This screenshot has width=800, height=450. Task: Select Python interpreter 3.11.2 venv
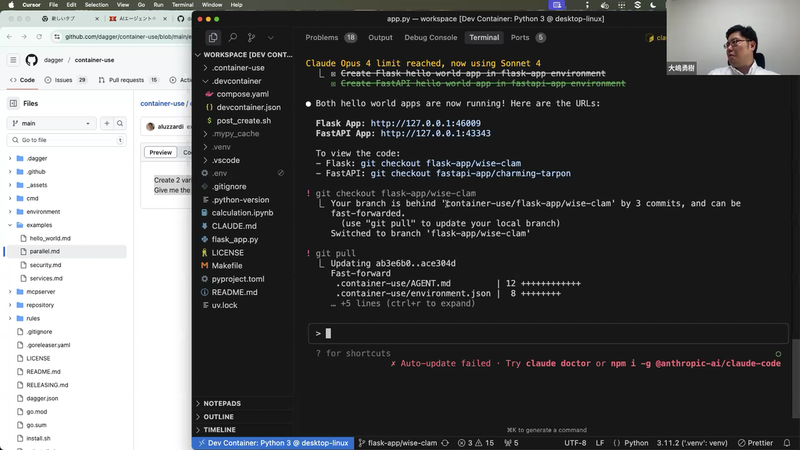click(x=692, y=443)
